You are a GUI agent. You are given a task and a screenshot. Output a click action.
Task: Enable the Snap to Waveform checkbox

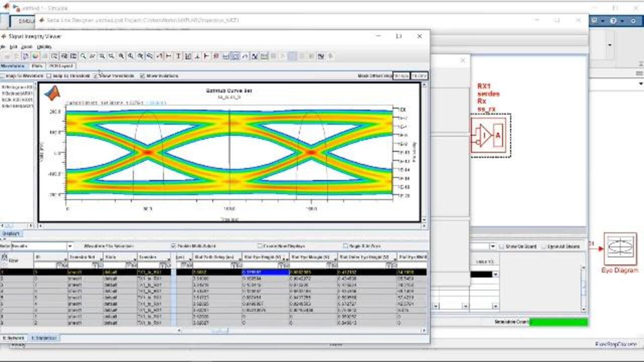tap(2, 76)
